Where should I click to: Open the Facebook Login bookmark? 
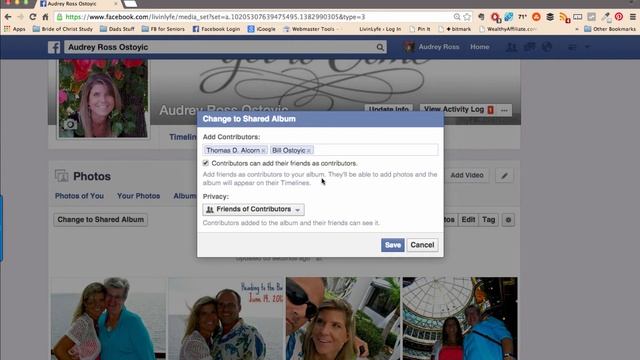pyautogui.click(x=216, y=29)
